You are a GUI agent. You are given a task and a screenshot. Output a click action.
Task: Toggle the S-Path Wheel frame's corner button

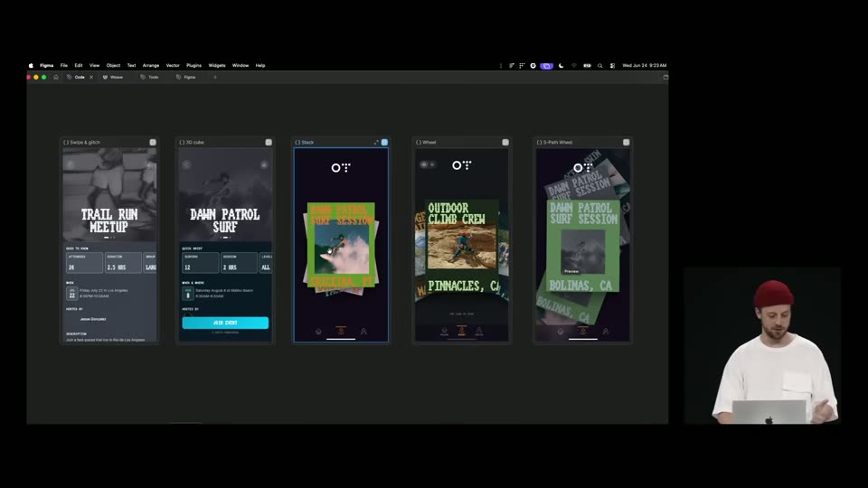point(626,142)
